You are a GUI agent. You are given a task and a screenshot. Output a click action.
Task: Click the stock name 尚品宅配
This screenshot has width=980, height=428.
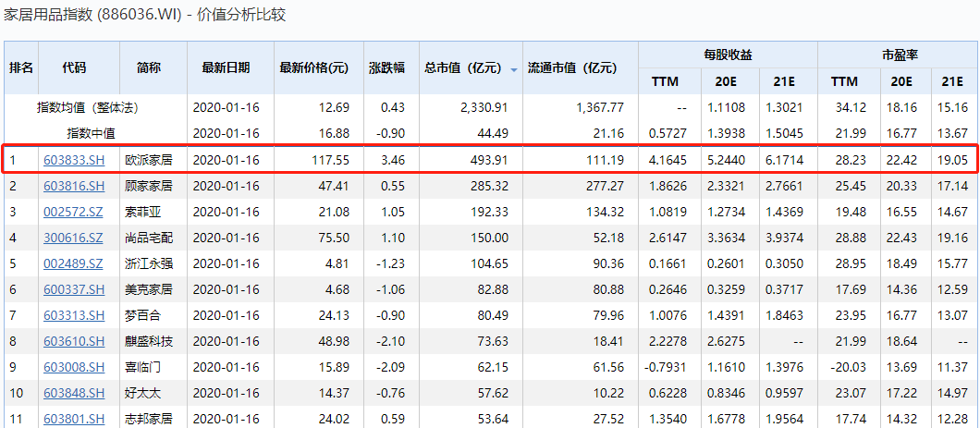[149, 238]
